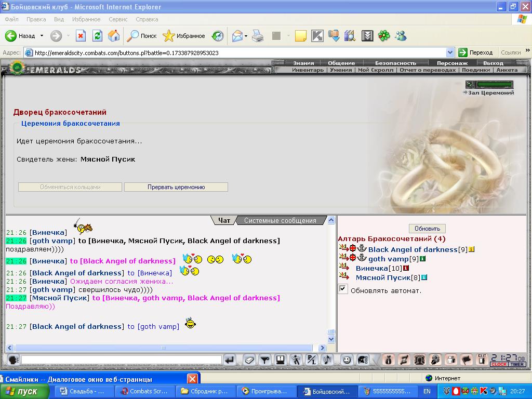Click the Обменяться кольцами button
Image resolution: width=532 pixels, height=399 pixels.
[x=70, y=187]
